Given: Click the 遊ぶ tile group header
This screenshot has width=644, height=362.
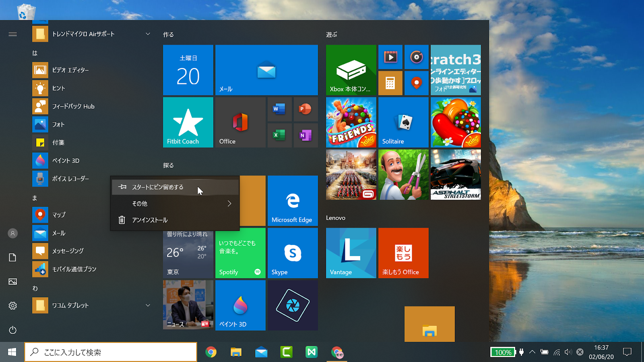Looking at the screenshot, I should [x=332, y=35].
